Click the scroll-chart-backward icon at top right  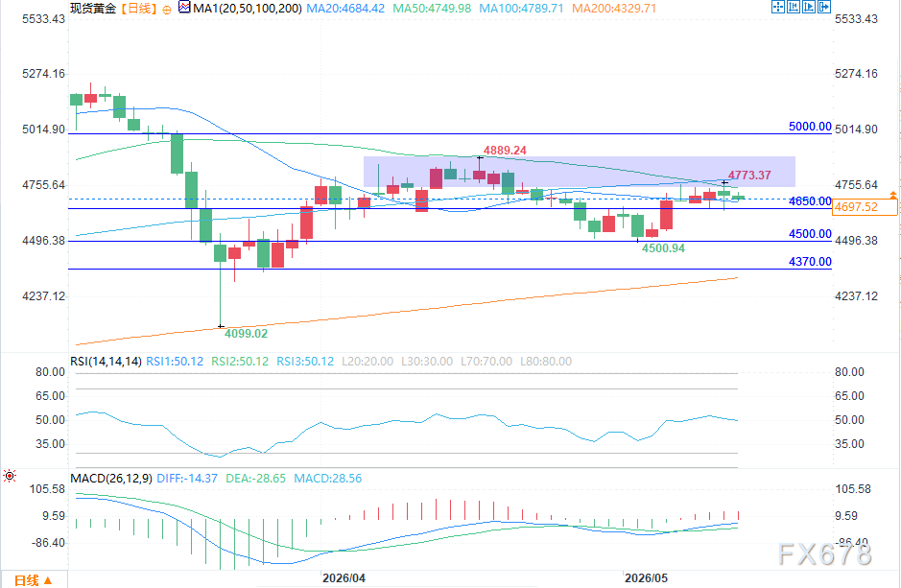coord(793,7)
